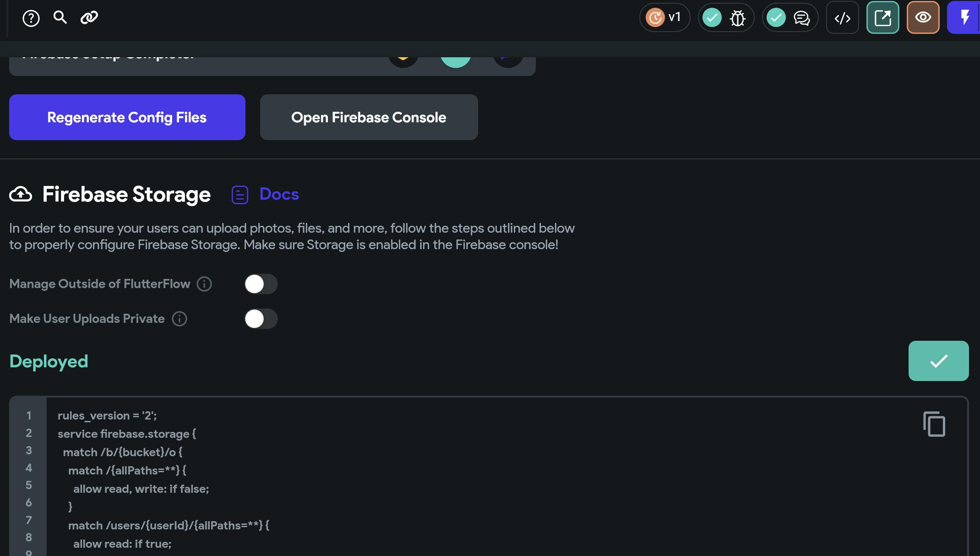
Task: Click the open-in-new-window share icon
Action: (x=882, y=18)
